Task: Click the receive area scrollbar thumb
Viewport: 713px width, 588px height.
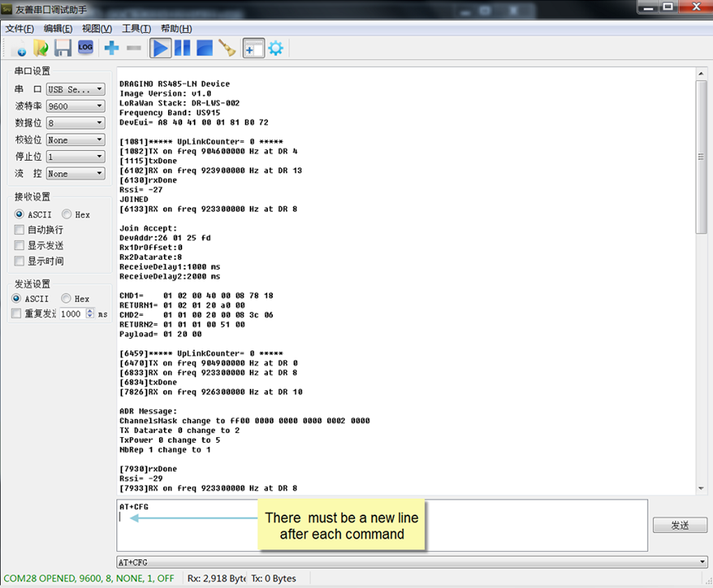Action: pos(701,157)
